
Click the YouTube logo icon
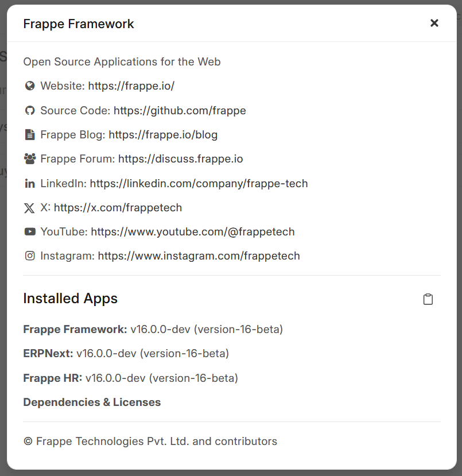pyautogui.click(x=30, y=232)
